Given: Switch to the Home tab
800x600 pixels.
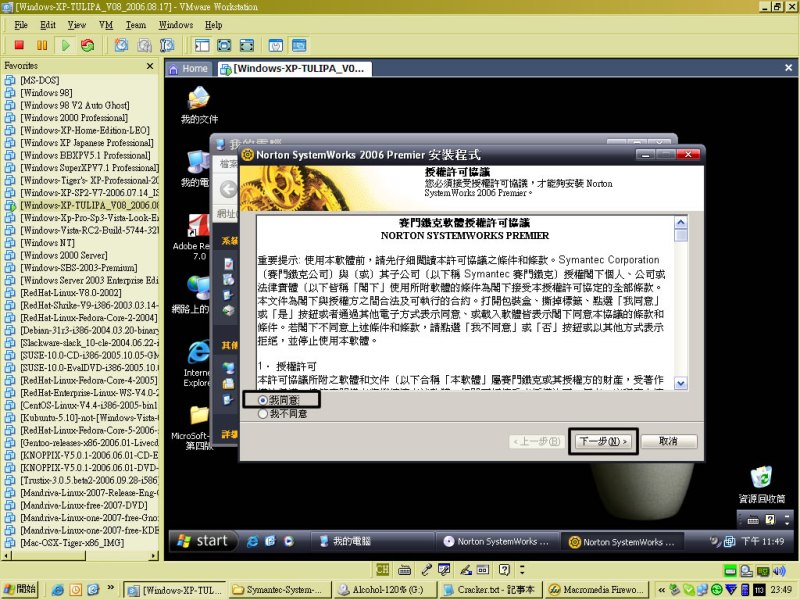Looking at the screenshot, I should click(189, 68).
